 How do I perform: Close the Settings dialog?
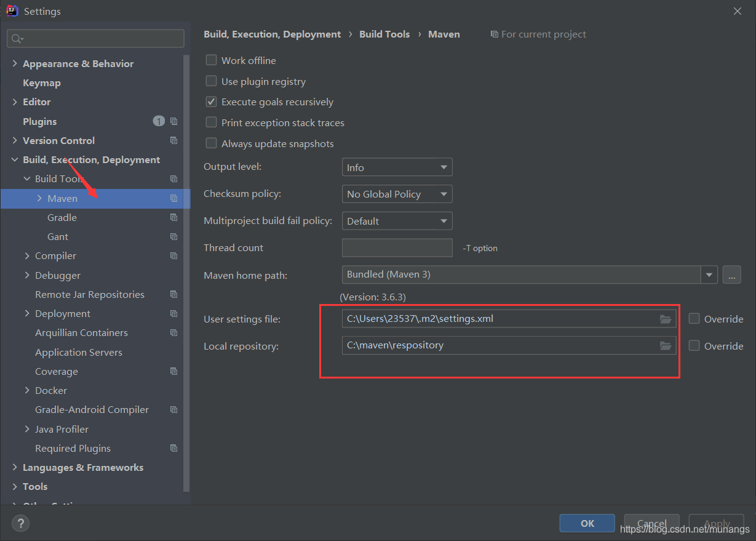coord(738,11)
